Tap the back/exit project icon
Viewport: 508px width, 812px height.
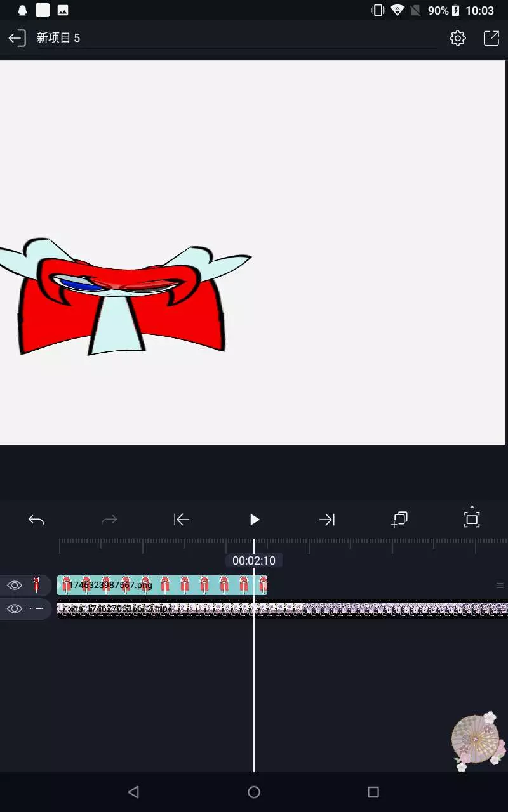[17, 38]
